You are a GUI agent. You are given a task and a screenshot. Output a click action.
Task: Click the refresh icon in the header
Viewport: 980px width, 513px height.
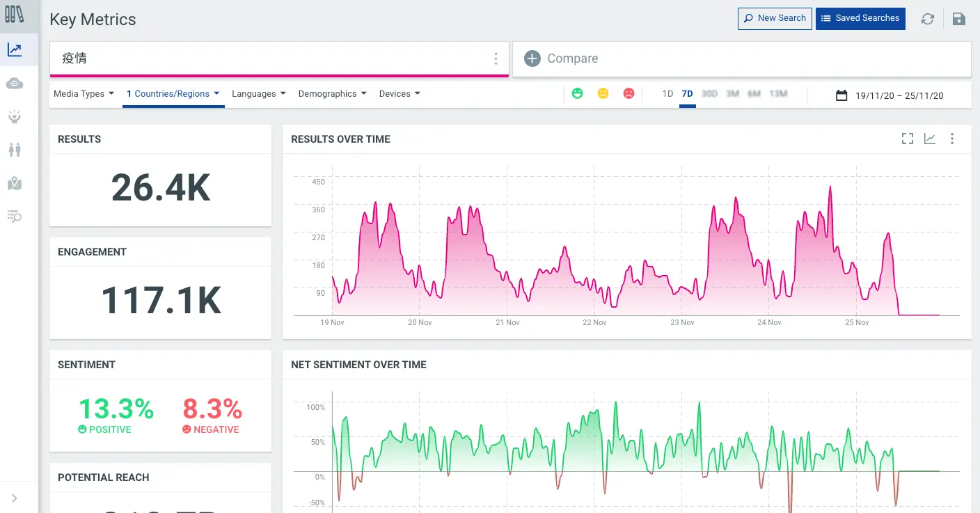[928, 19]
